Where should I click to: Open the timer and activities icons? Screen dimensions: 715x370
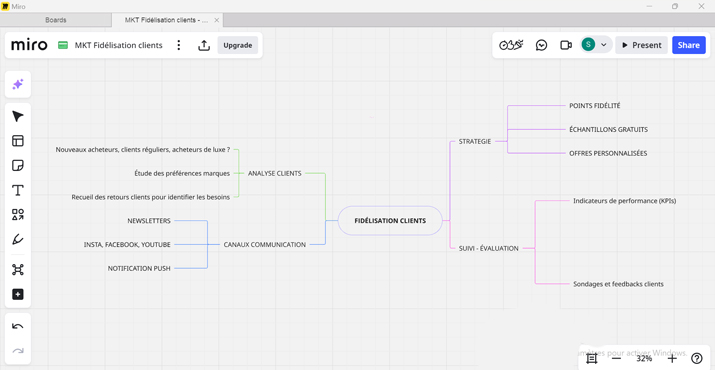[x=511, y=45]
